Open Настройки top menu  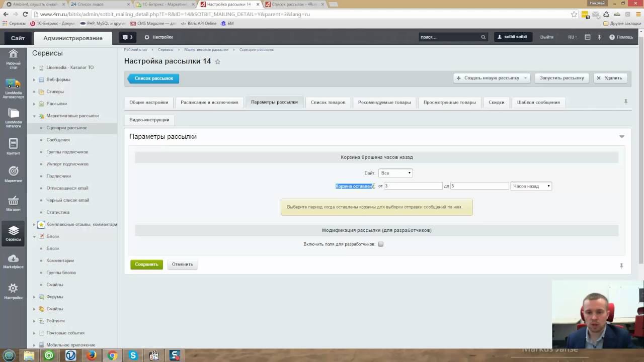coord(159,37)
